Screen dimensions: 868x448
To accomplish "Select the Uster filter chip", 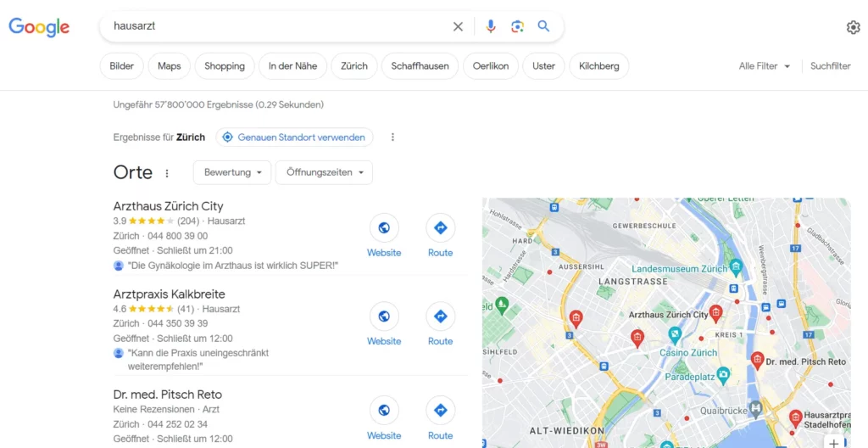I will pos(543,66).
